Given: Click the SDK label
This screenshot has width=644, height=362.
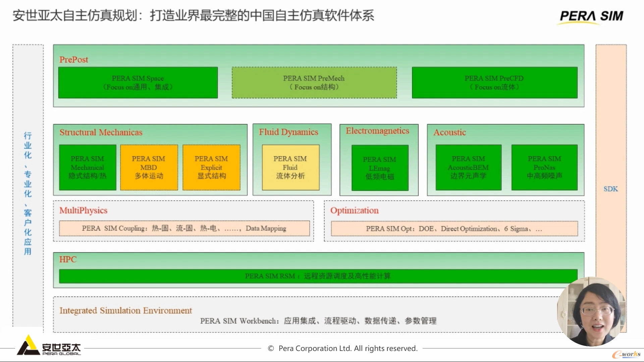Looking at the screenshot, I should point(611,189).
